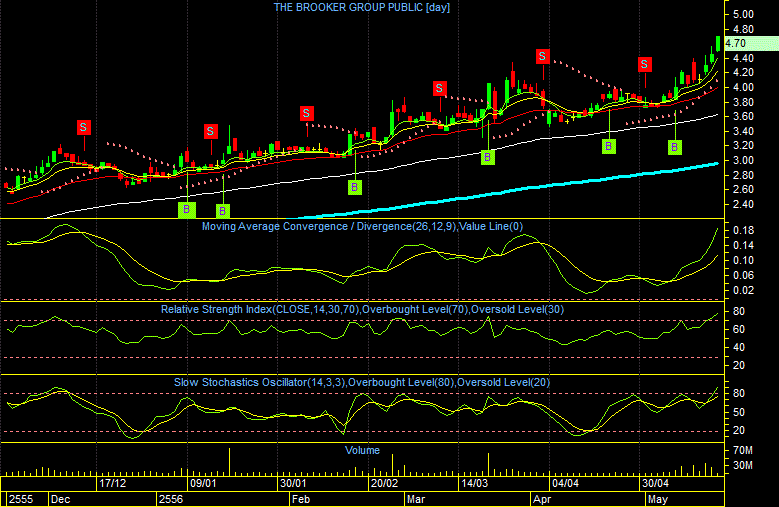Select the 50 value on the Stochastics axis

tap(739, 412)
